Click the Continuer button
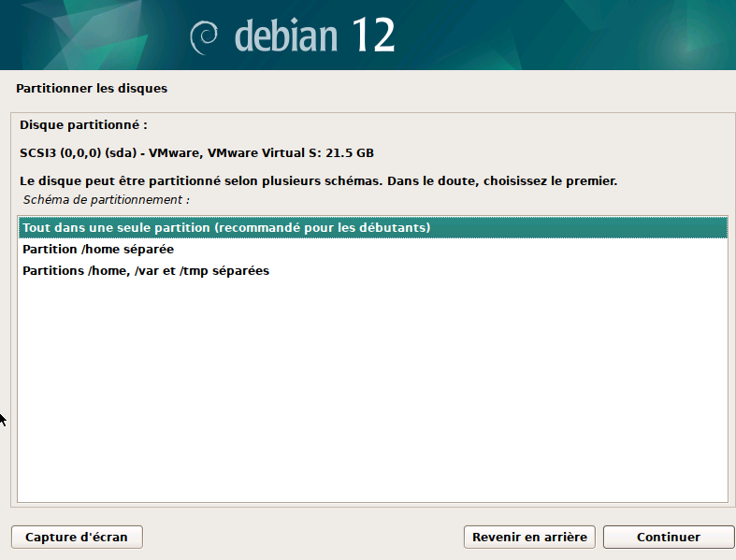 (x=669, y=537)
